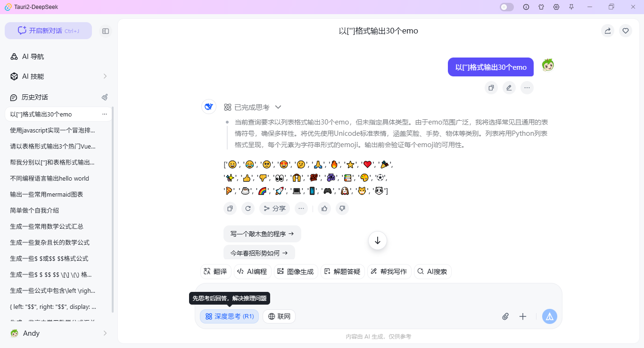Select the AI编程 quick action
The image size is (644, 348).
[252, 272]
